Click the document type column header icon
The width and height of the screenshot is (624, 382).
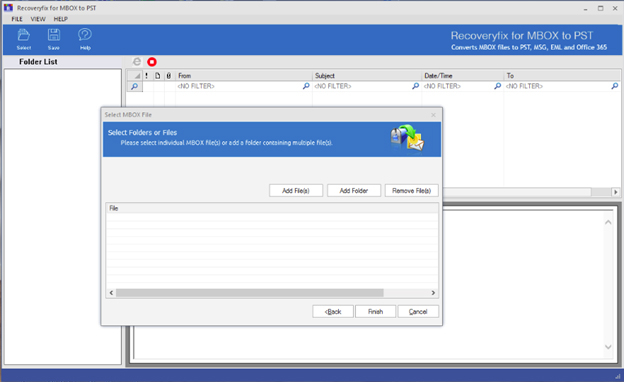tap(158, 76)
